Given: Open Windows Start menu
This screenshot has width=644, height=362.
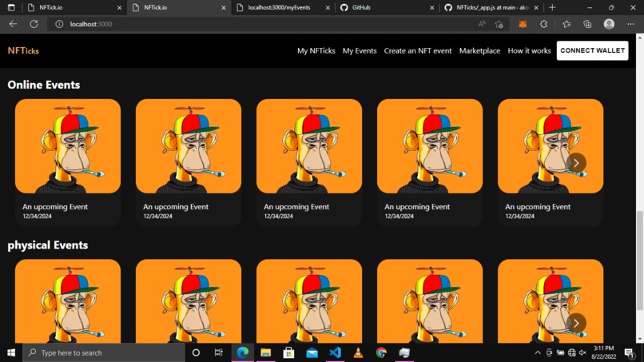Looking at the screenshot, I should 11,352.
